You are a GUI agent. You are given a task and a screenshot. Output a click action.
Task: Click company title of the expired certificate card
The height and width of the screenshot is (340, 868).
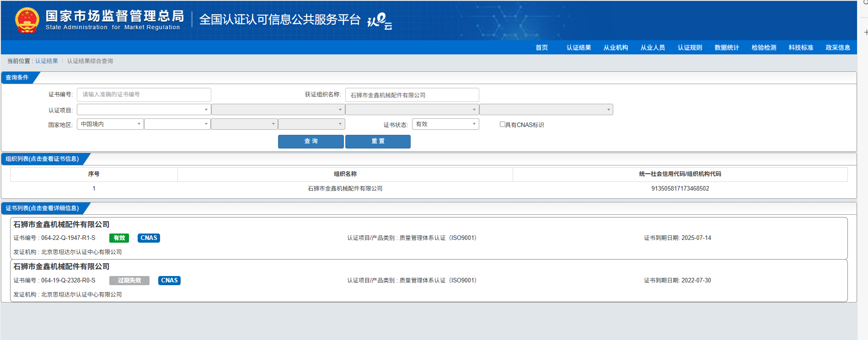click(61, 266)
